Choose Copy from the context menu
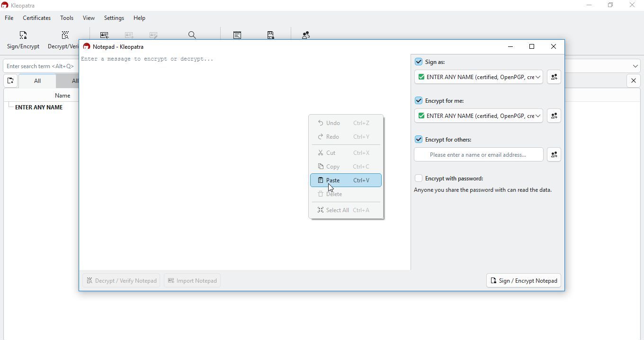 [346, 167]
